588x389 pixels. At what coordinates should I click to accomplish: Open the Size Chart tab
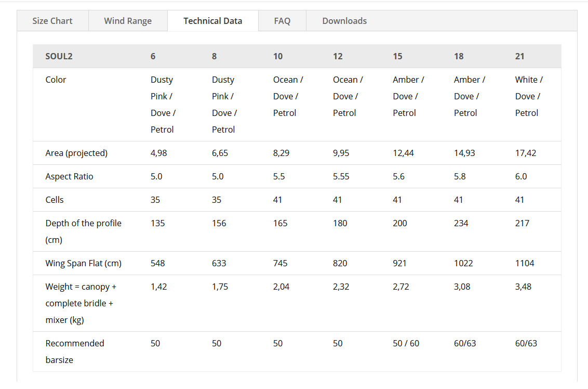tap(52, 21)
